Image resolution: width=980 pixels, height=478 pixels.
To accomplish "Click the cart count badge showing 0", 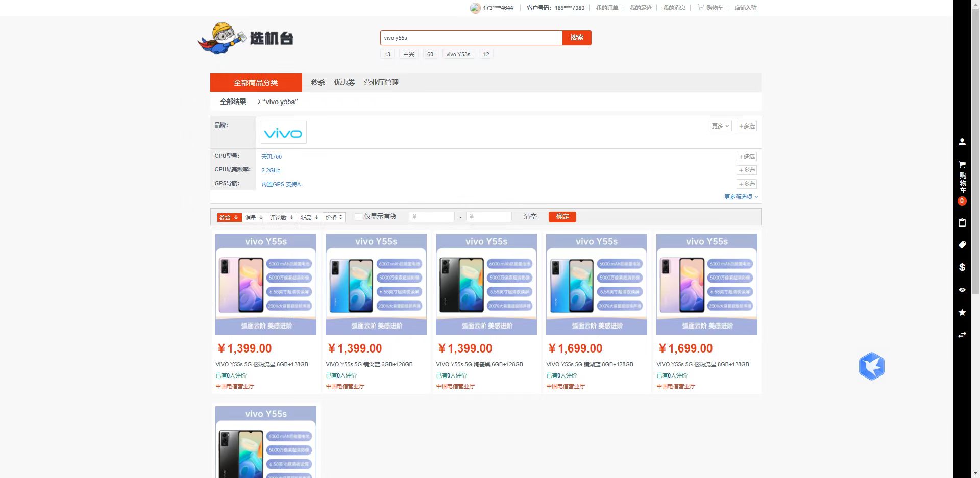I will click(962, 201).
